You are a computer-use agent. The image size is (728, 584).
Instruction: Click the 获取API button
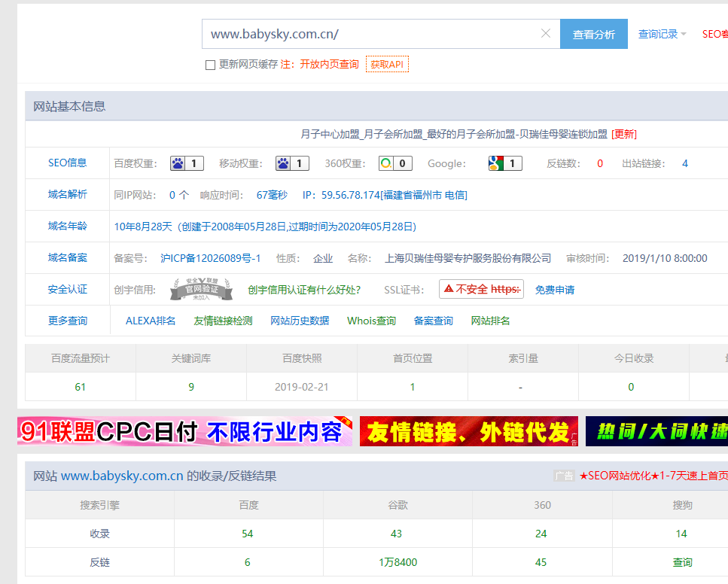pyautogui.click(x=387, y=65)
